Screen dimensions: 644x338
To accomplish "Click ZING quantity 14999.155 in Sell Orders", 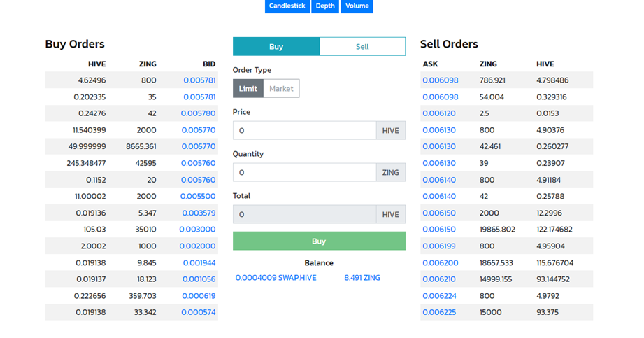I will click(496, 279).
